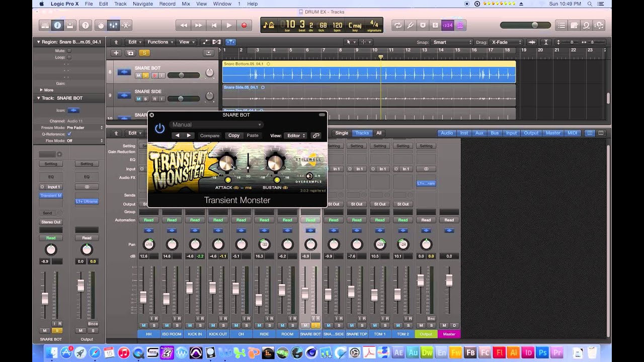
Task: Open the Editors scissors button
Action: (x=126, y=25)
